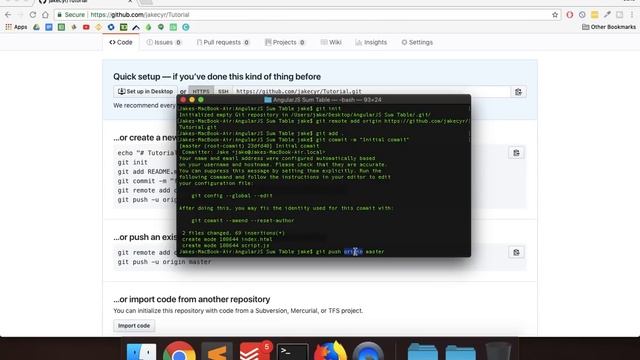Open Google Chrome from the Dock
This screenshot has height=360, width=640.
[179, 351]
